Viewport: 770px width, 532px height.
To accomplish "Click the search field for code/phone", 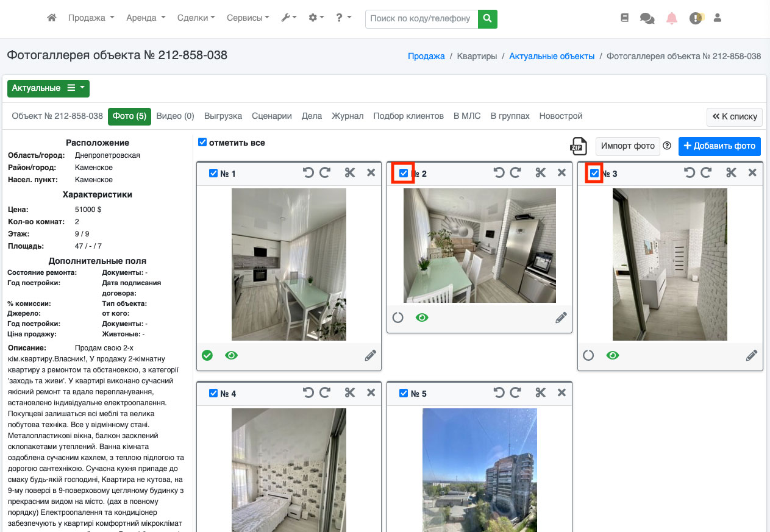I will 421,19.
